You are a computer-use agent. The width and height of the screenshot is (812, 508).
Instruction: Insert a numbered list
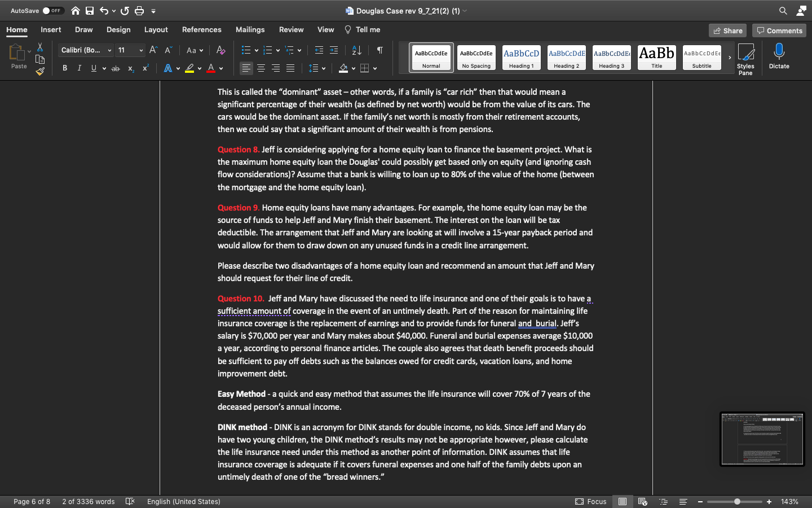point(268,50)
